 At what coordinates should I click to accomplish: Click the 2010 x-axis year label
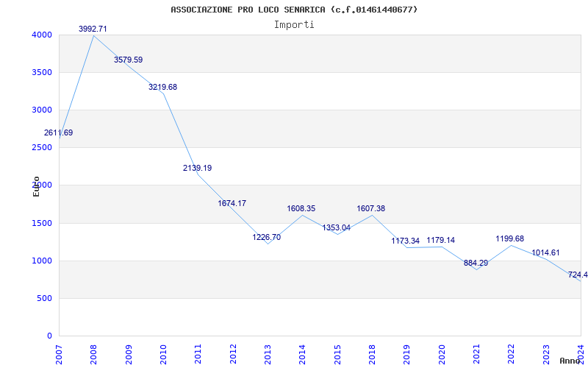[163, 354]
